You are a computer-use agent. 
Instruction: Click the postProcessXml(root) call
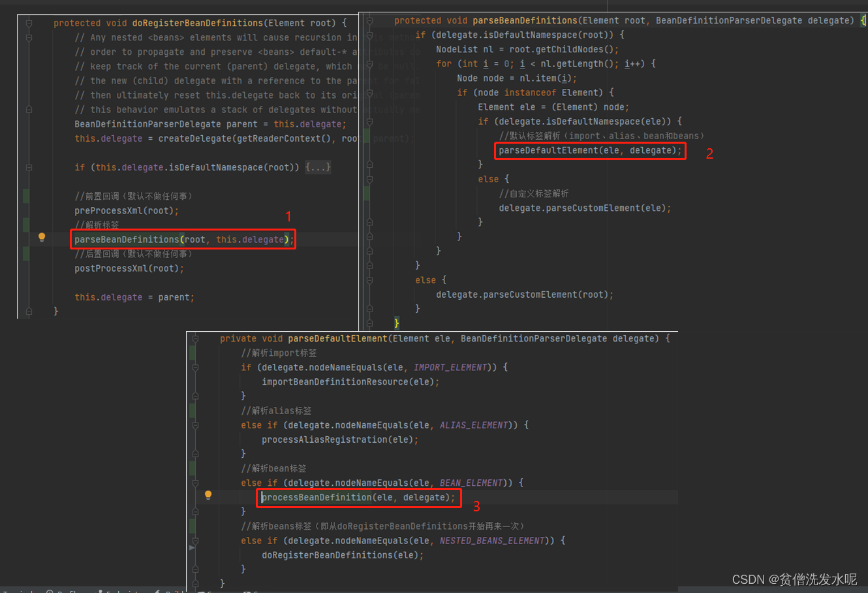pos(129,268)
